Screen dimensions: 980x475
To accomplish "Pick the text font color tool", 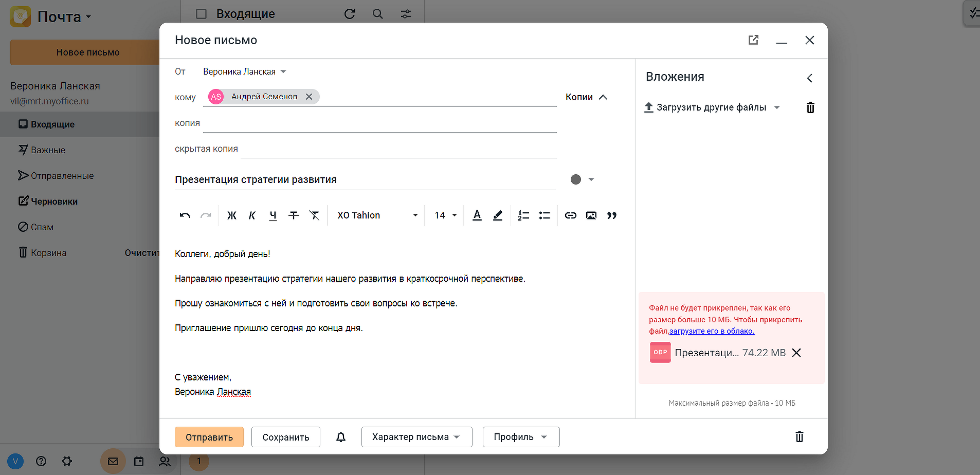I will [x=477, y=215].
